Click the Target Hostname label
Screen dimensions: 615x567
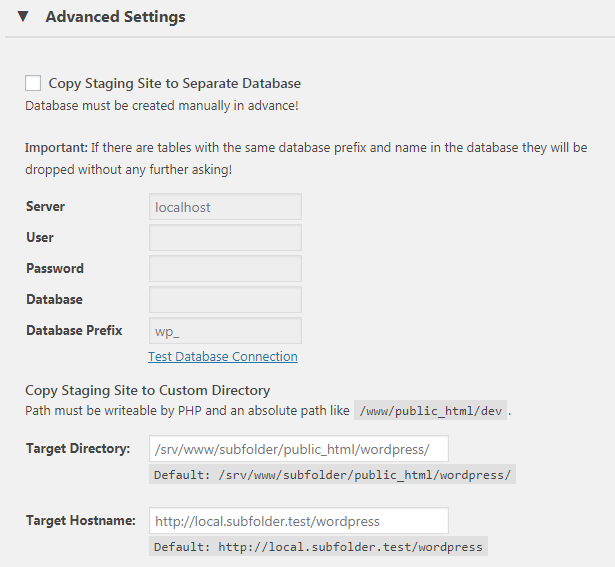[81, 520]
